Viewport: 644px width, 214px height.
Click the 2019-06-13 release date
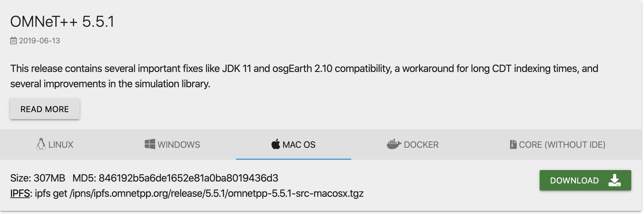click(40, 40)
